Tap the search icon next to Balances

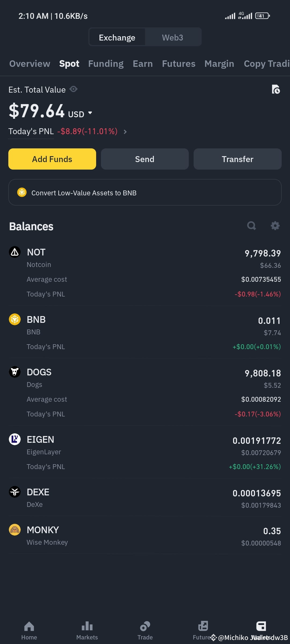click(251, 226)
